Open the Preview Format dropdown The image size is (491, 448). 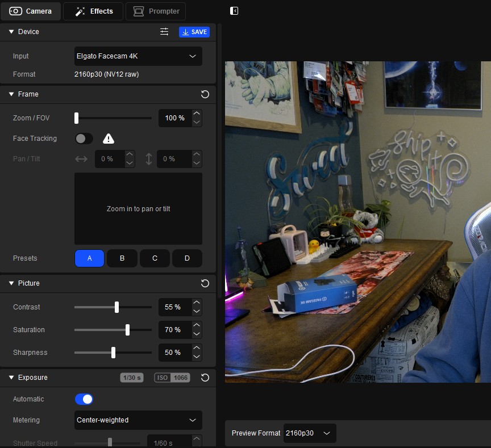coord(310,433)
